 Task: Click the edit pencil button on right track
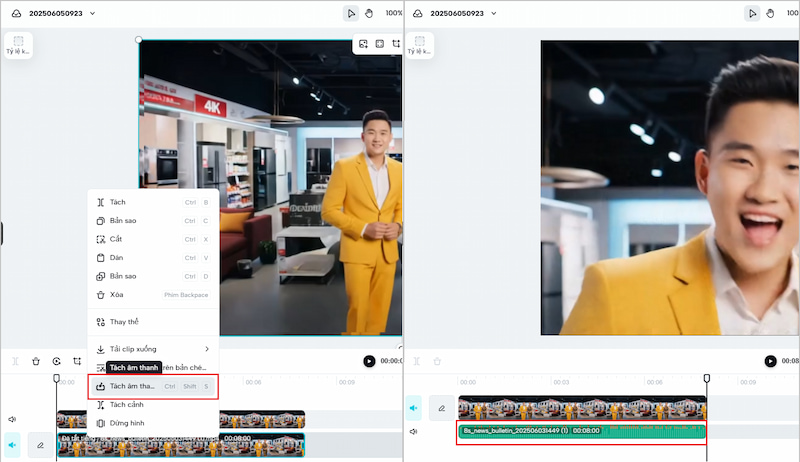point(442,408)
